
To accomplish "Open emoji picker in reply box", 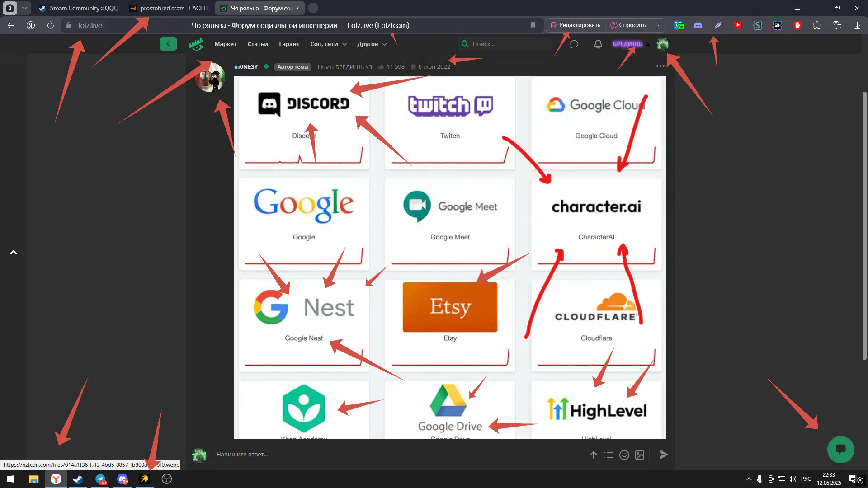I will (x=624, y=455).
